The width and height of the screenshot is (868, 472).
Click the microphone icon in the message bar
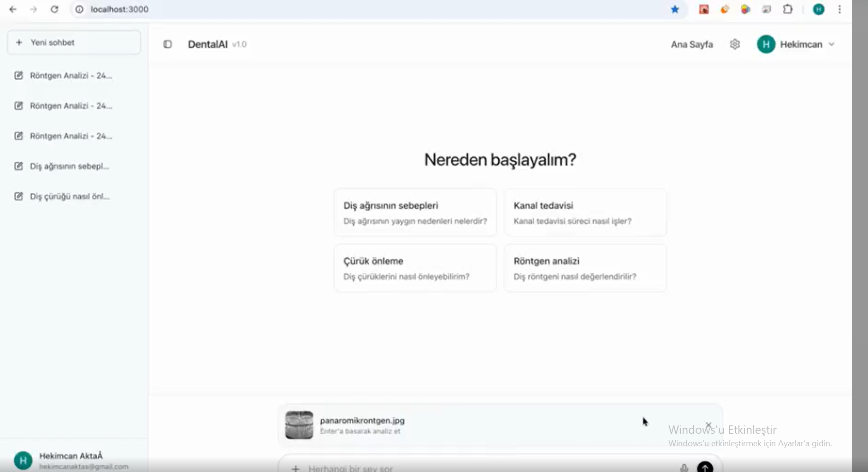coord(684,467)
